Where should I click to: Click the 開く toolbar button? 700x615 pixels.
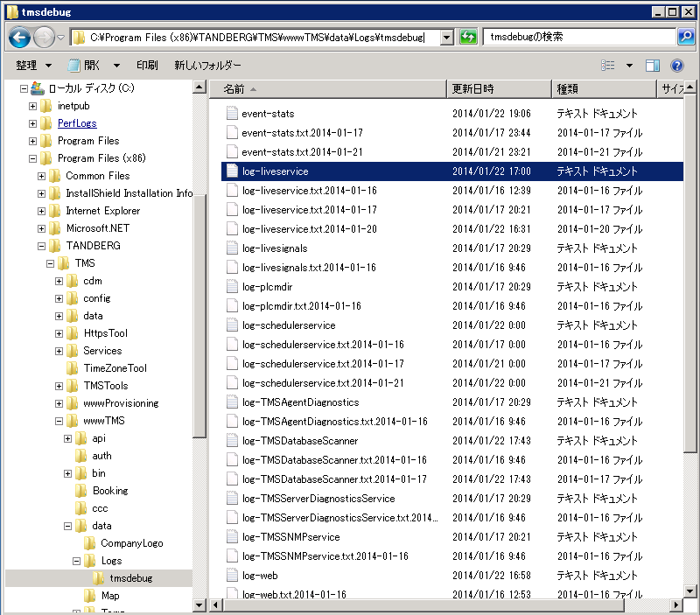pyautogui.click(x=84, y=66)
